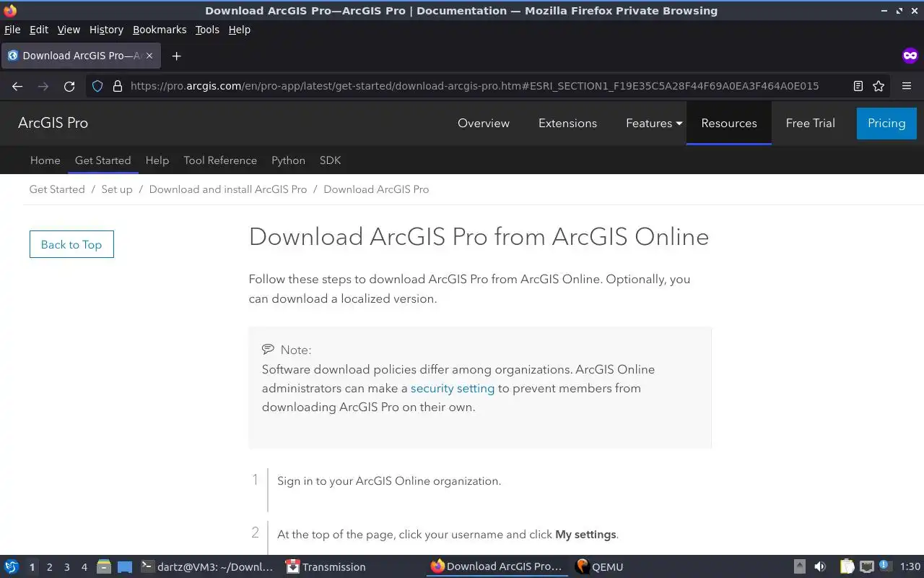
Task: Click the show desktop icon in the taskbar
Action: coord(125,567)
